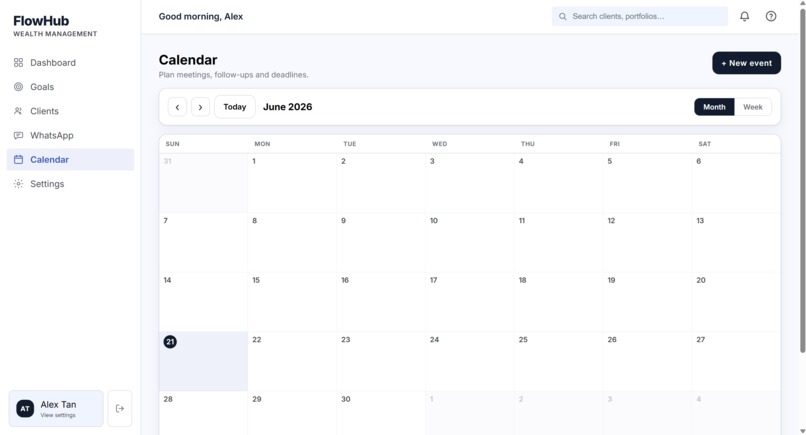Click the page vertical scrollbar
This screenshot has height=435, width=806.
pyautogui.click(x=802, y=180)
